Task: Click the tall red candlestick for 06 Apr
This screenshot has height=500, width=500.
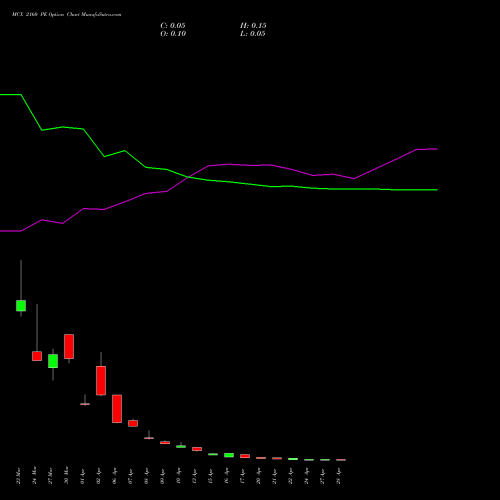Action: pos(117,409)
